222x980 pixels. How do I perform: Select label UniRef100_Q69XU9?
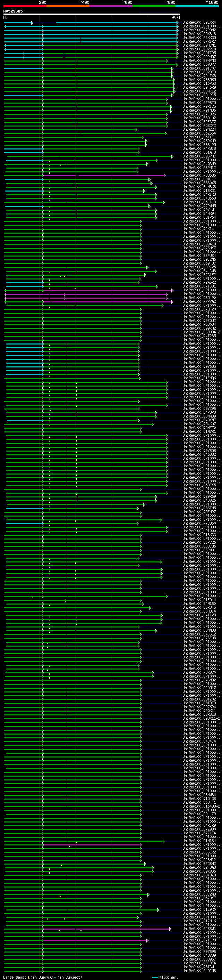click(x=199, y=141)
